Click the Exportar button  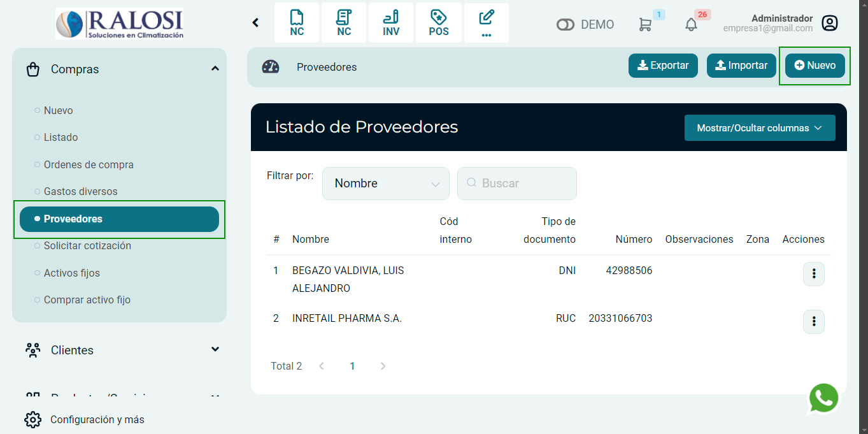coord(663,66)
